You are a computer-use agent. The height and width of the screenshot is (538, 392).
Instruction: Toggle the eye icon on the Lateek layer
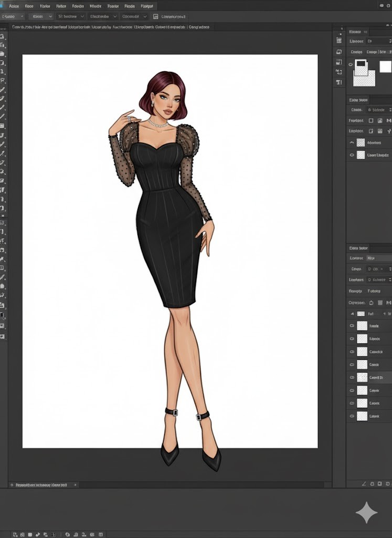(x=352, y=416)
